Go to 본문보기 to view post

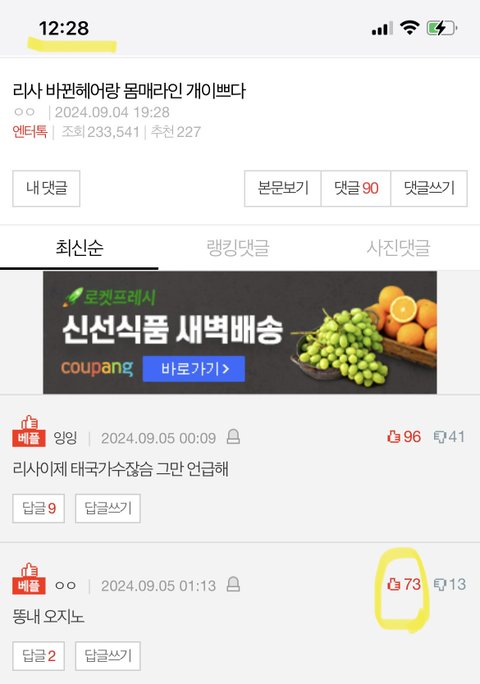coord(283,188)
